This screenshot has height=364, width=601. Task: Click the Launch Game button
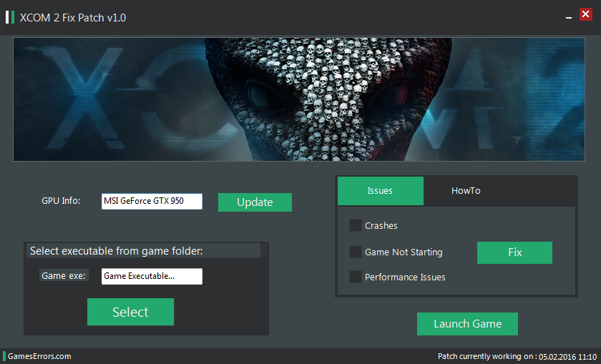click(x=467, y=324)
